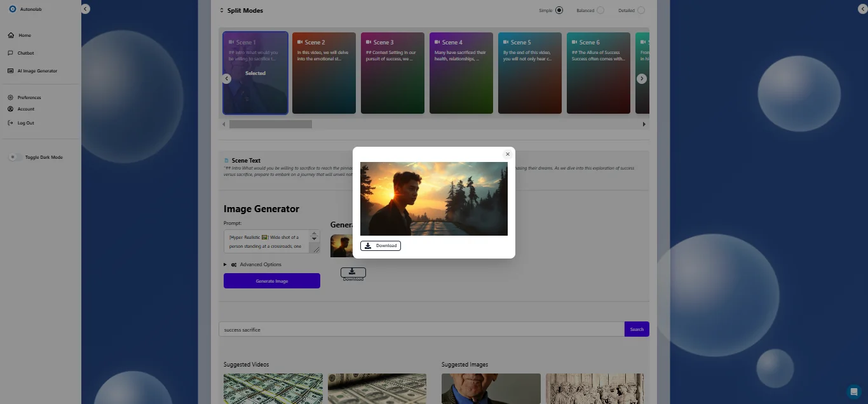Click the right panel collapse arrow
868x404 pixels.
pos(863,9)
